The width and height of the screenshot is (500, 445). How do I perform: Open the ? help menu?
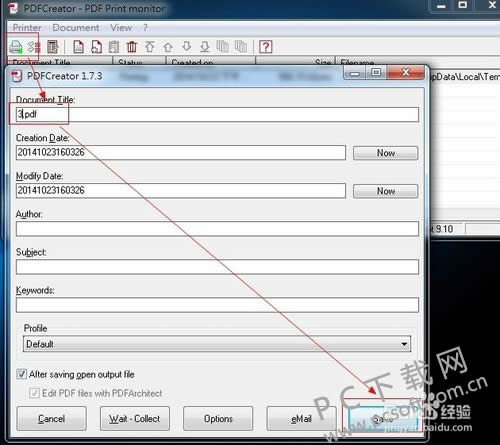[x=145, y=28]
